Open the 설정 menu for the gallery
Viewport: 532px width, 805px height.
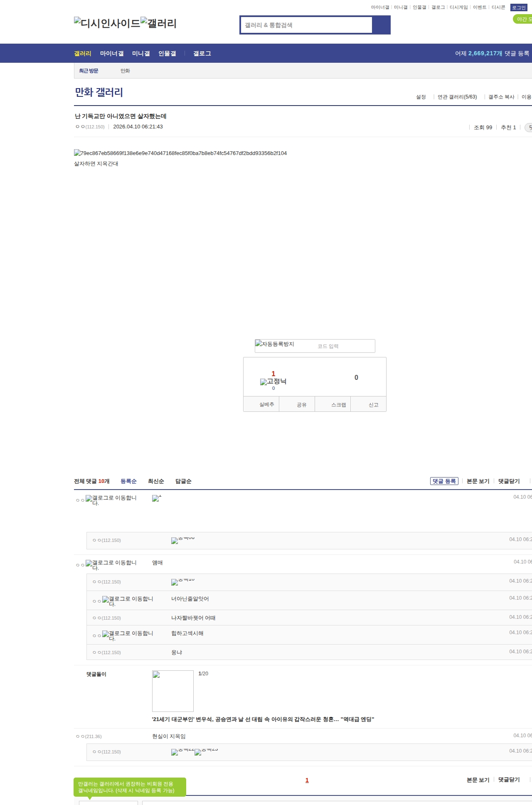point(421,97)
